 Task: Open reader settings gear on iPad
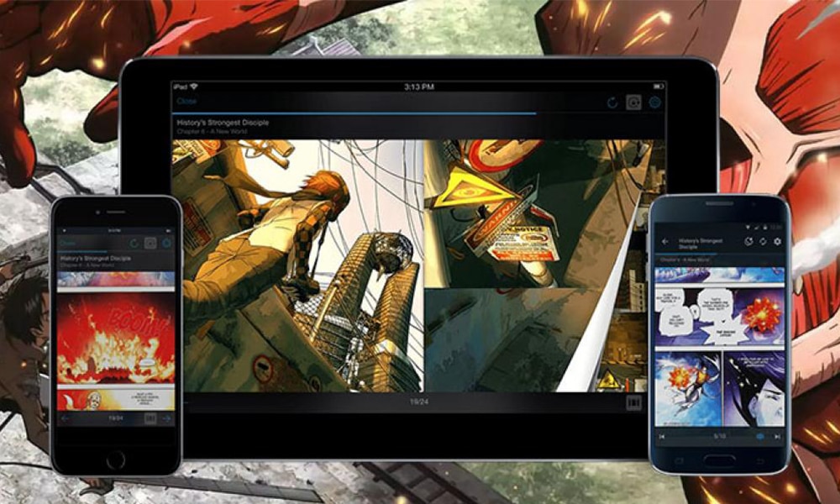point(654,102)
